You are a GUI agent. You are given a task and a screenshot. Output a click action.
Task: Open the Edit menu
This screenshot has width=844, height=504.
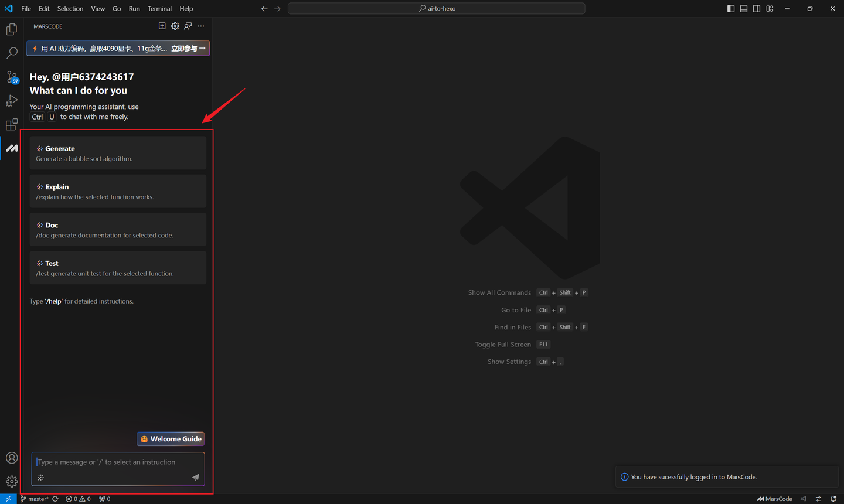(x=45, y=9)
